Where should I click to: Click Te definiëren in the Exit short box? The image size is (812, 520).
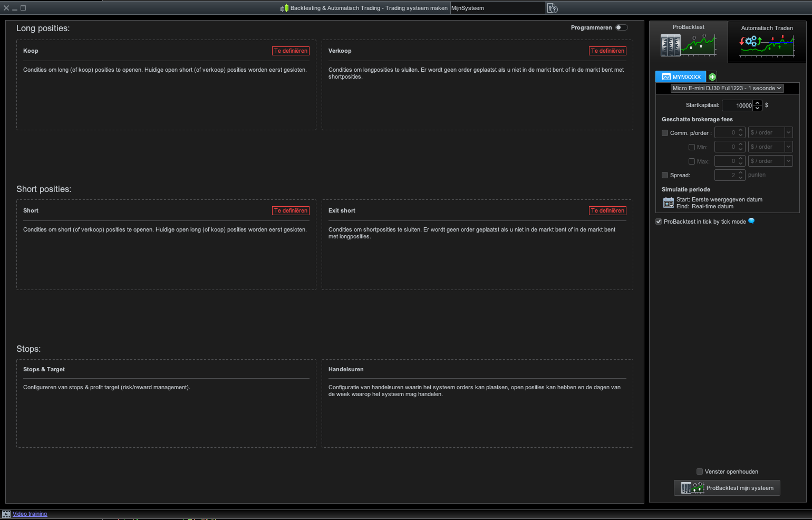tap(607, 210)
